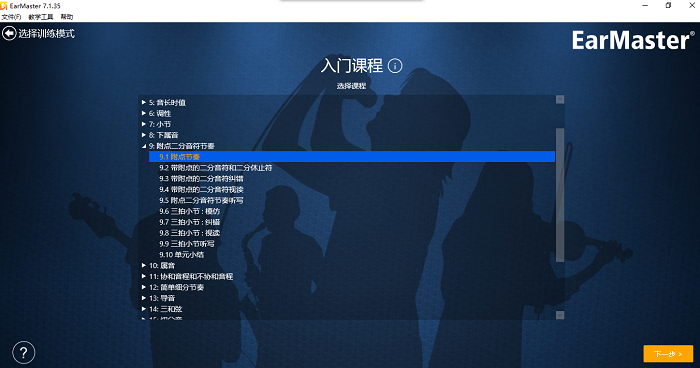Click the back arrow icon beside 选择训练模式
Image resolution: width=700 pixels, height=368 pixels.
pos(9,33)
